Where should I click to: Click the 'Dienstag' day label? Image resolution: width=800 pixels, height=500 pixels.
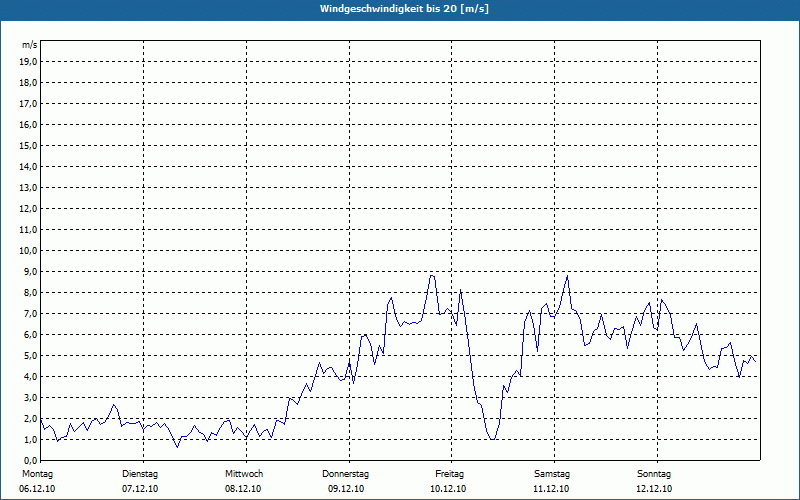tap(140, 474)
